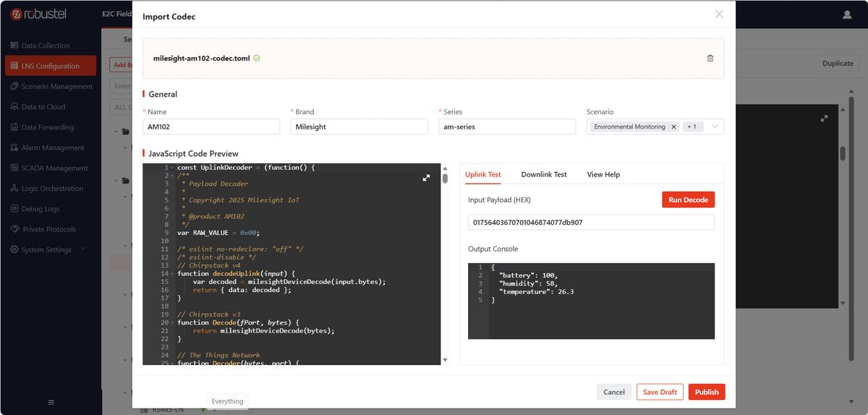
Task: Cancel the codec import
Action: (x=613, y=392)
